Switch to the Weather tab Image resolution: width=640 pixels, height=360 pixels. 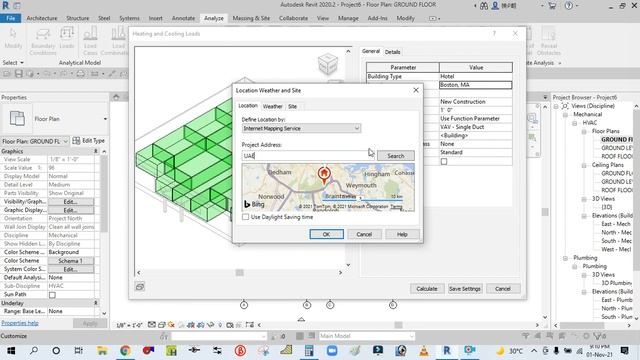click(x=272, y=106)
